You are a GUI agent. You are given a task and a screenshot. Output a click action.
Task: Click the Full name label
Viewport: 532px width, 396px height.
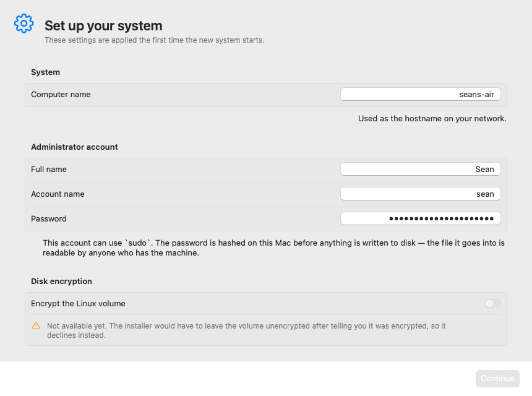[x=49, y=169]
